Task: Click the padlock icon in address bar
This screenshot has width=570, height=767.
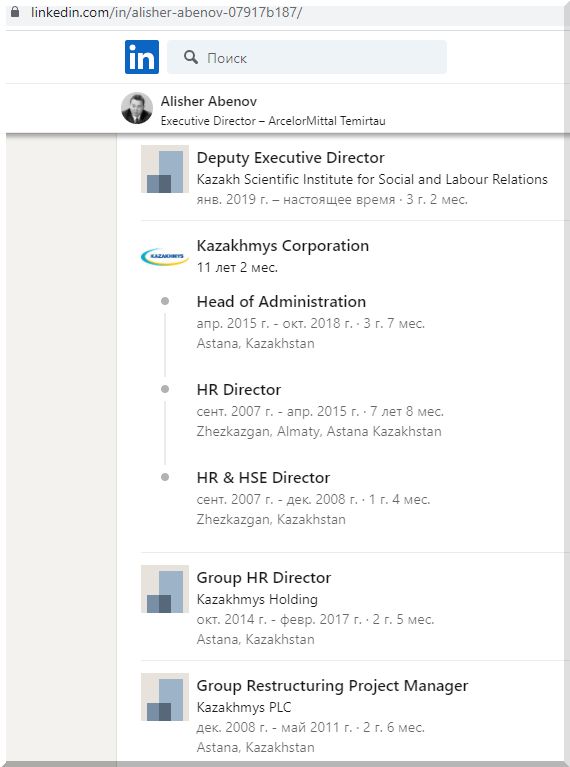Action: (15, 12)
